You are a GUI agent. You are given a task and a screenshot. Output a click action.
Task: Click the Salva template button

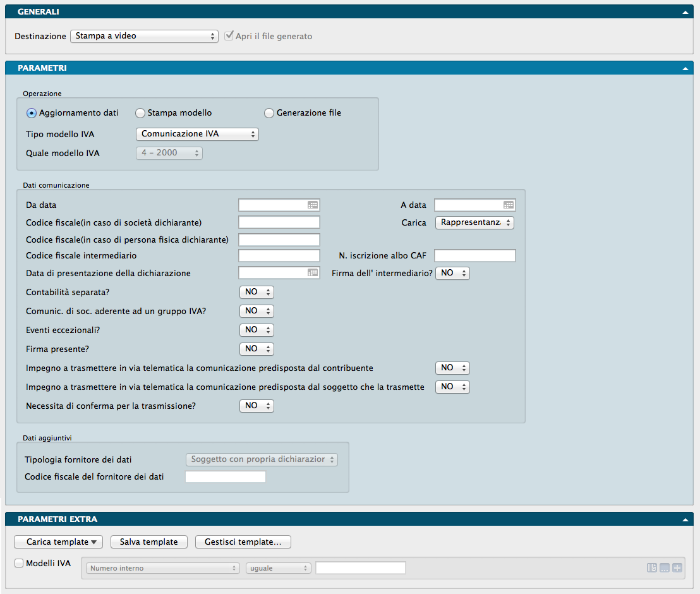pyautogui.click(x=149, y=542)
